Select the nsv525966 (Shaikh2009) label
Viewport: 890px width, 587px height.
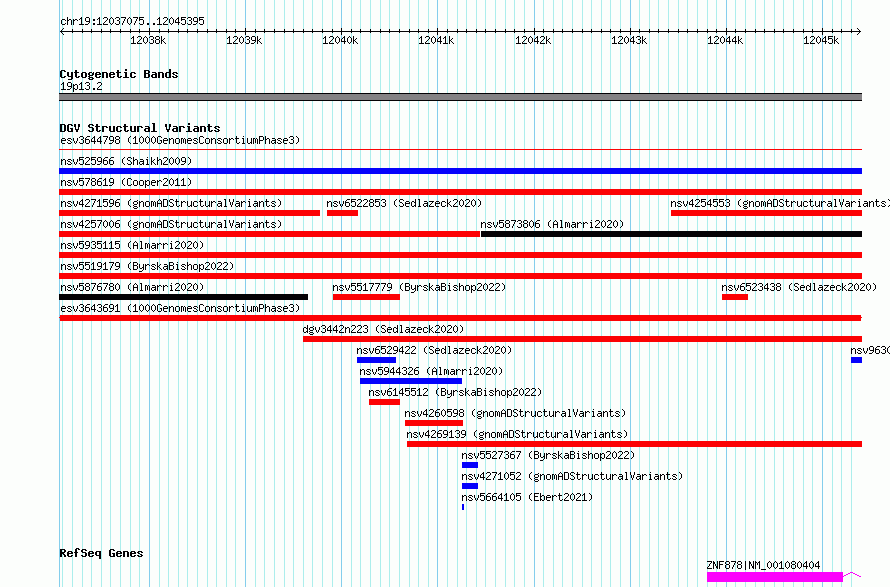click(126, 161)
